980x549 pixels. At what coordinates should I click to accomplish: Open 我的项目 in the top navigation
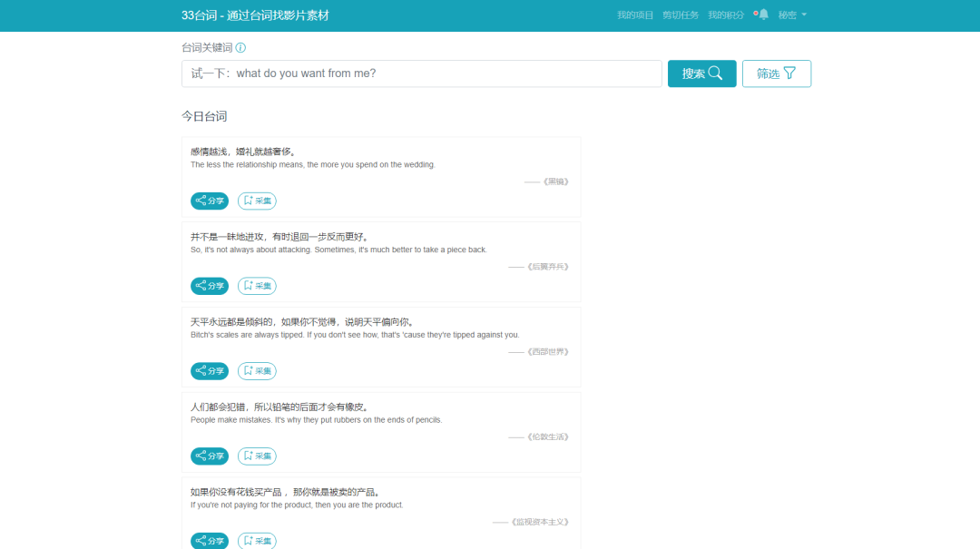pyautogui.click(x=636, y=15)
